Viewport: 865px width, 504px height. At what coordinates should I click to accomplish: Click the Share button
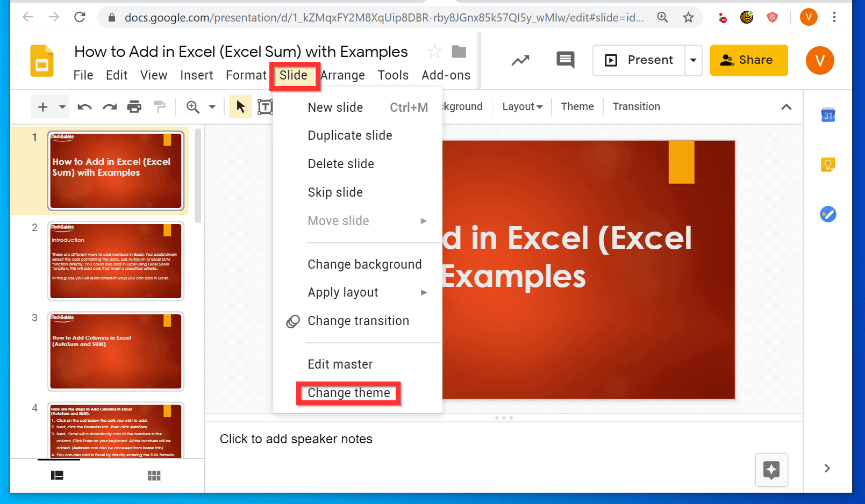(749, 60)
